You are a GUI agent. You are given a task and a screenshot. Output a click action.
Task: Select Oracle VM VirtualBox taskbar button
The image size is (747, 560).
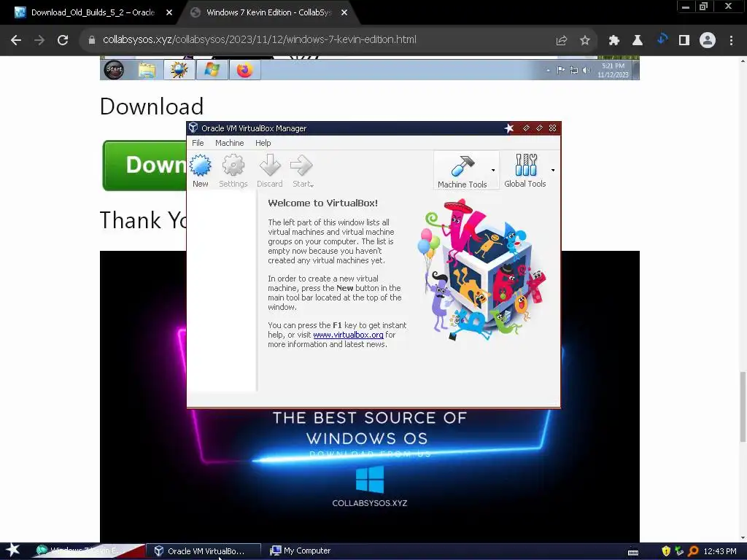tap(203, 551)
